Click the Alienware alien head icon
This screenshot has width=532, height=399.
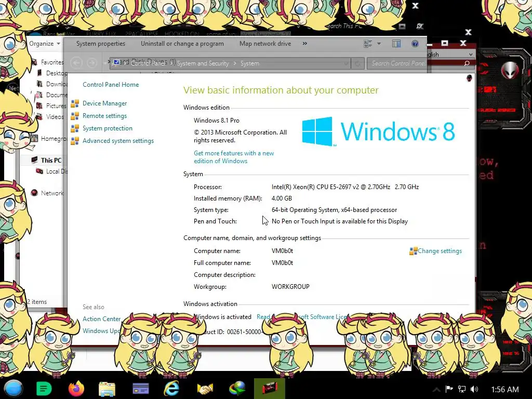pos(510,71)
